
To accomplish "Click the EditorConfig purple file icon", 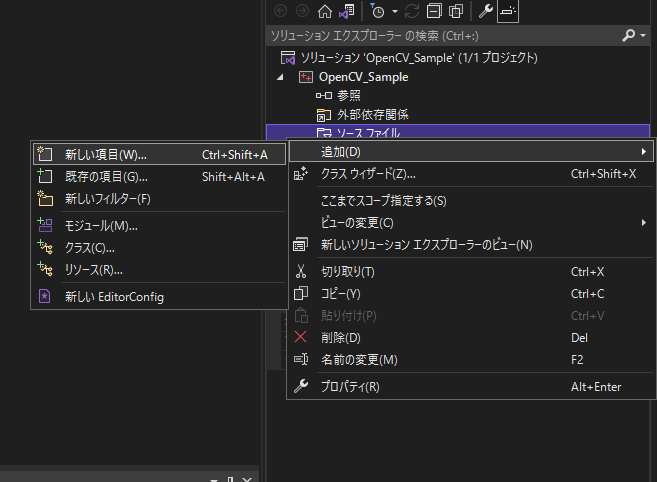I will tap(44, 296).
